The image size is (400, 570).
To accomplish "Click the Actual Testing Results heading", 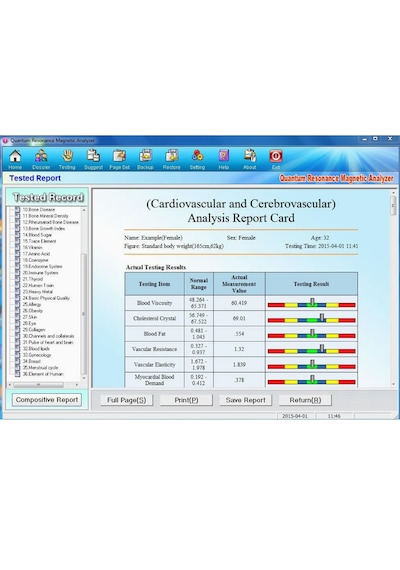I will (156, 267).
